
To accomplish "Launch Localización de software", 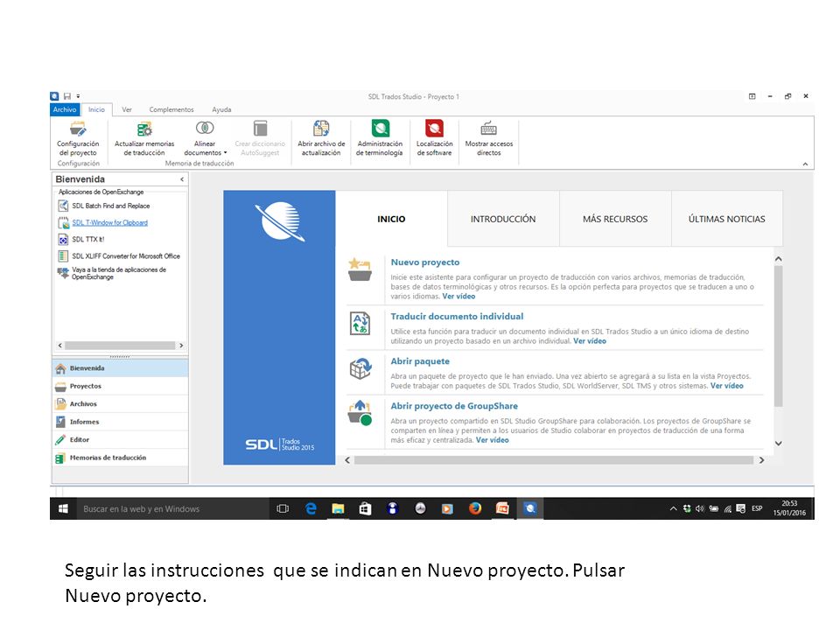I will point(435,137).
